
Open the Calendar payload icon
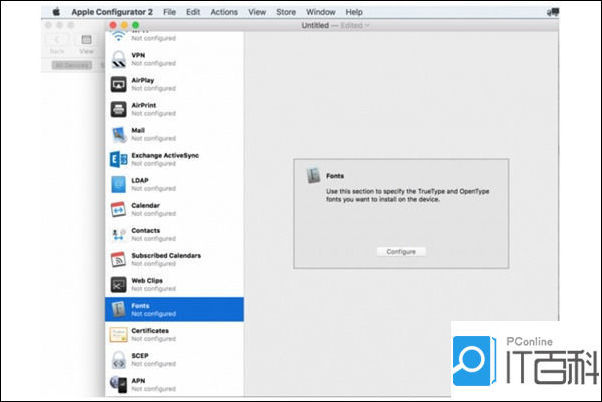click(118, 210)
